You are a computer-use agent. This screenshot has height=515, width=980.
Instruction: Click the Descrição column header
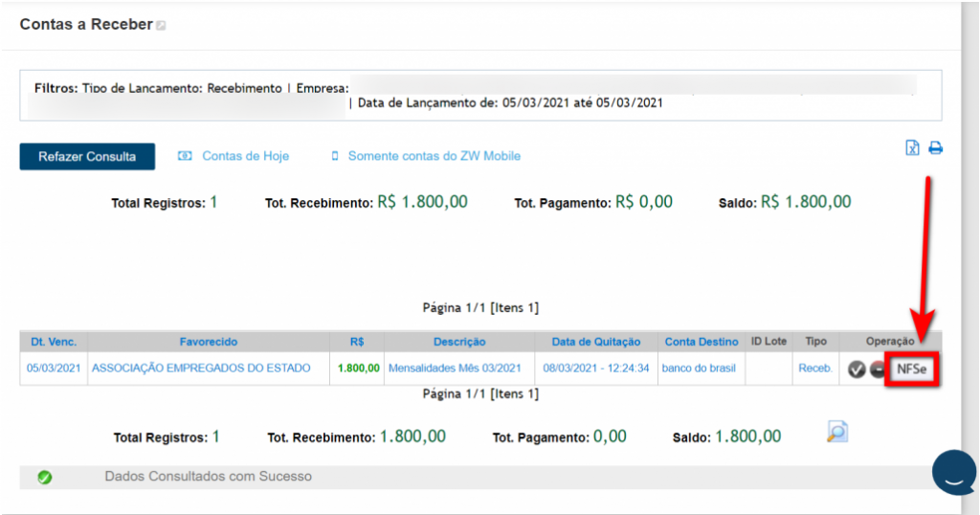tap(458, 342)
